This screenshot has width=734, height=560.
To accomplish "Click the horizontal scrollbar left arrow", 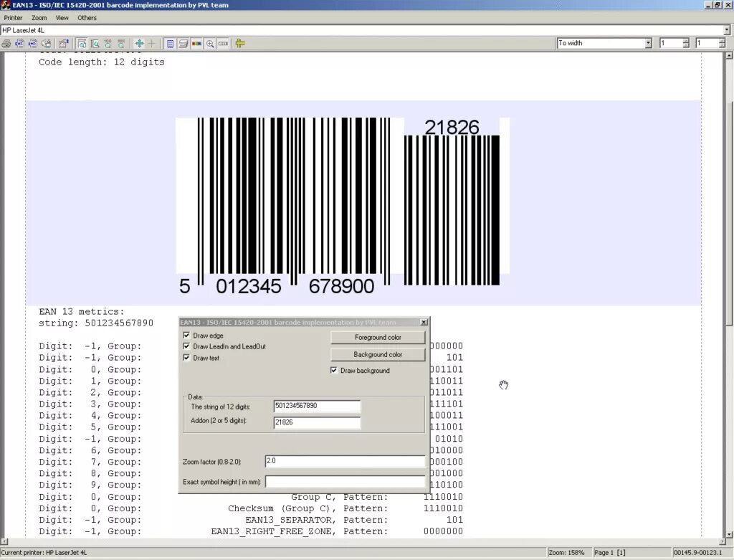I will [x=4, y=542].
